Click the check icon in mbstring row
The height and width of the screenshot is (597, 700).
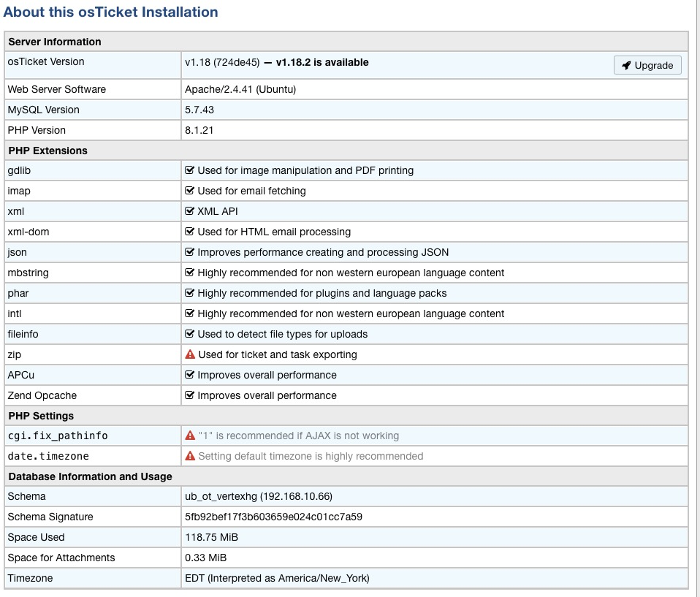190,273
